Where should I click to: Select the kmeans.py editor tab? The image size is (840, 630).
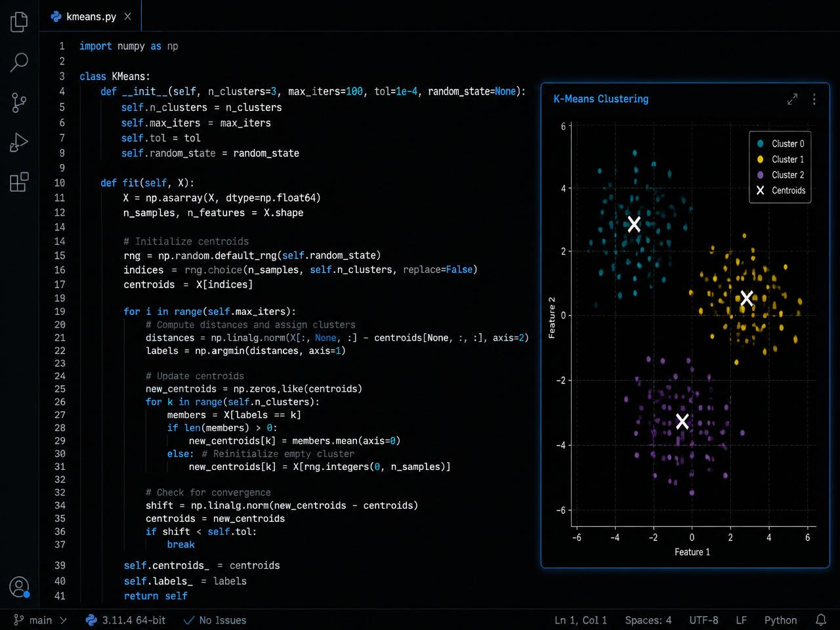click(x=91, y=16)
